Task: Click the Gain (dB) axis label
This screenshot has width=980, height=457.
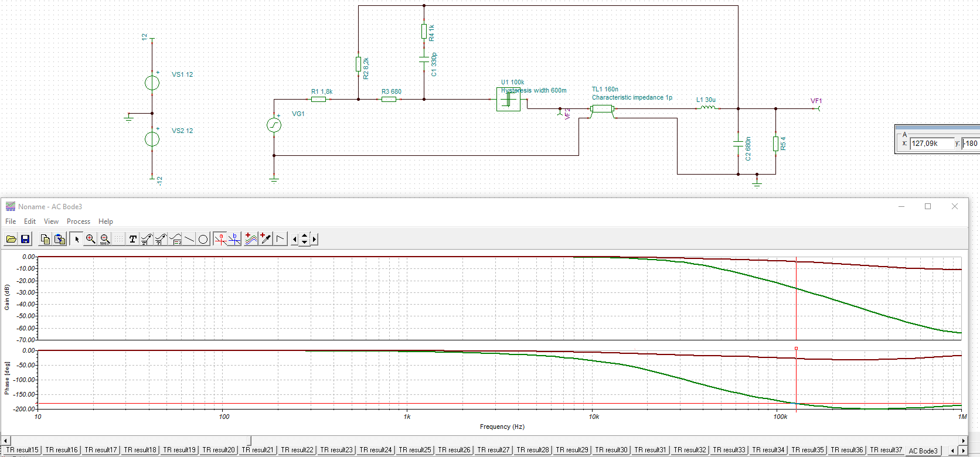Action: tap(7, 297)
